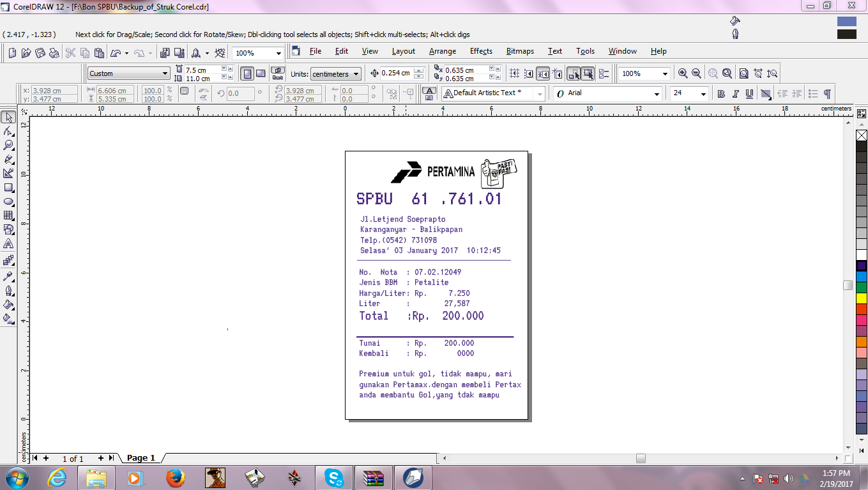The image size is (868, 490).
Task: Open the Custom paper size dropdown
Action: click(x=166, y=73)
